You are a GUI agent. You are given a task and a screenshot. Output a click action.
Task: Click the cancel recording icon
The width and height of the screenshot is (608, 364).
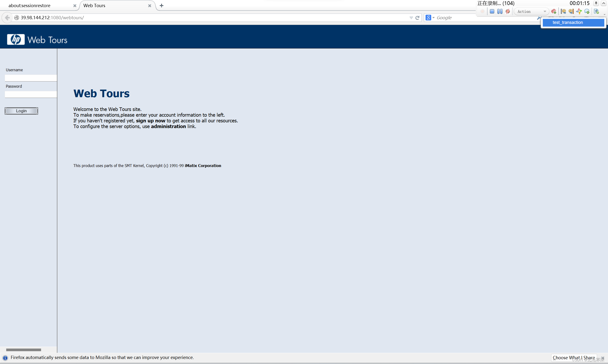[507, 12]
